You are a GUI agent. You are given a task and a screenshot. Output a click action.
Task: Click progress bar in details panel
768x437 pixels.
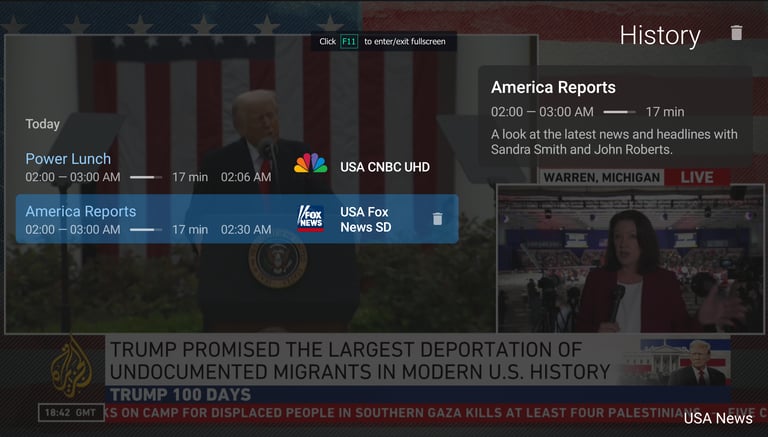[620, 112]
